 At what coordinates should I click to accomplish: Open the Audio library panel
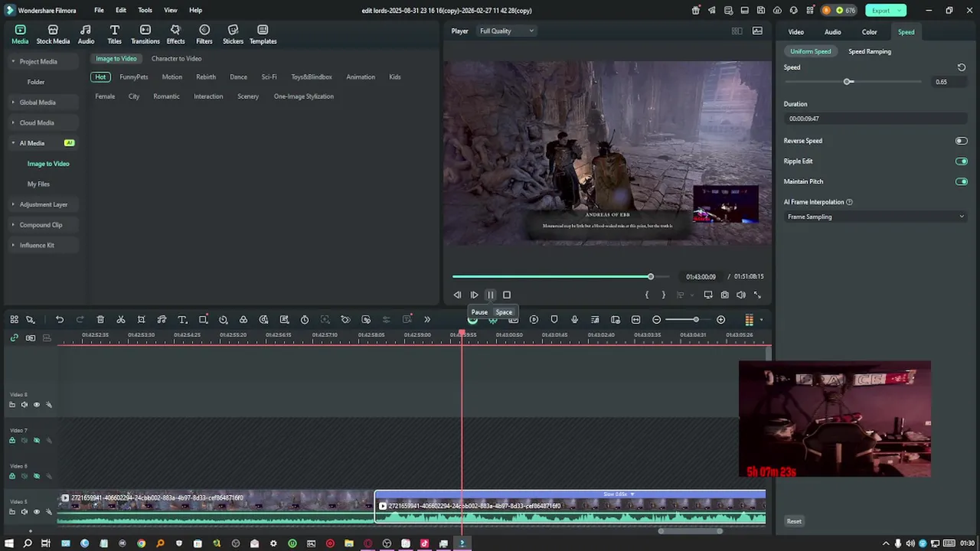86,34
